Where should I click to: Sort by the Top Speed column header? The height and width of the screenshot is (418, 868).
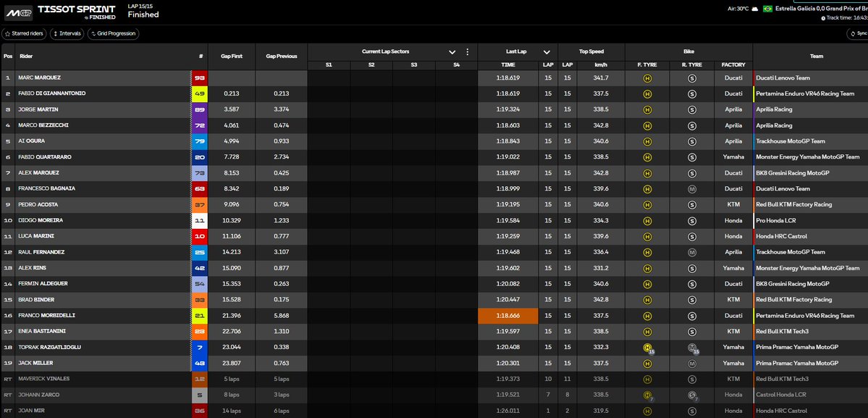tap(591, 52)
